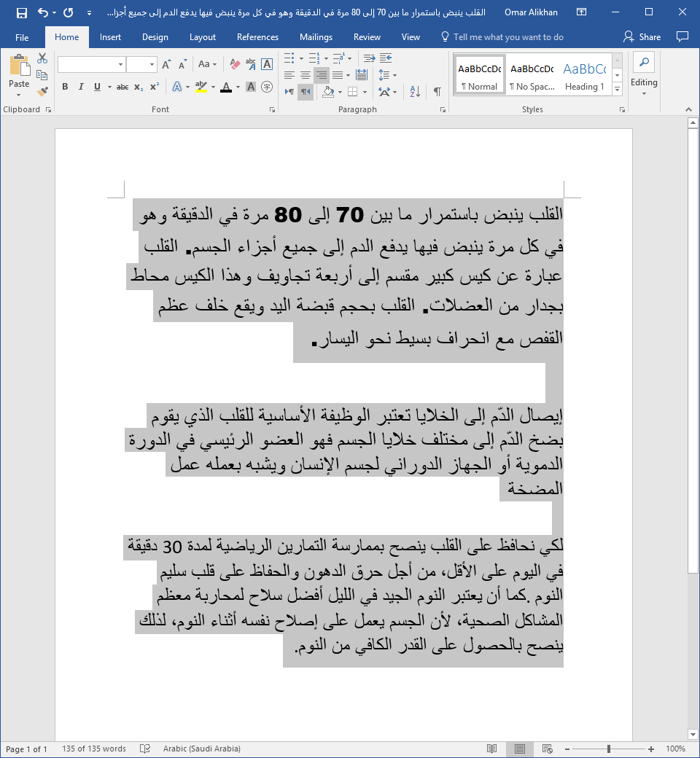The image size is (700, 758).
Task: Apply Character Shading icon
Action: [x=251, y=87]
